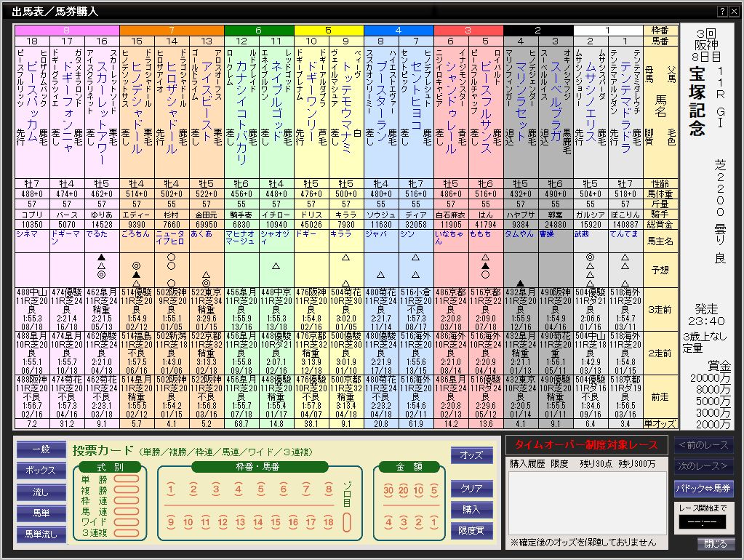Choose the 流し betting mode
Viewport: 744px width, 560px height.
pyautogui.click(x=41, y=492)
